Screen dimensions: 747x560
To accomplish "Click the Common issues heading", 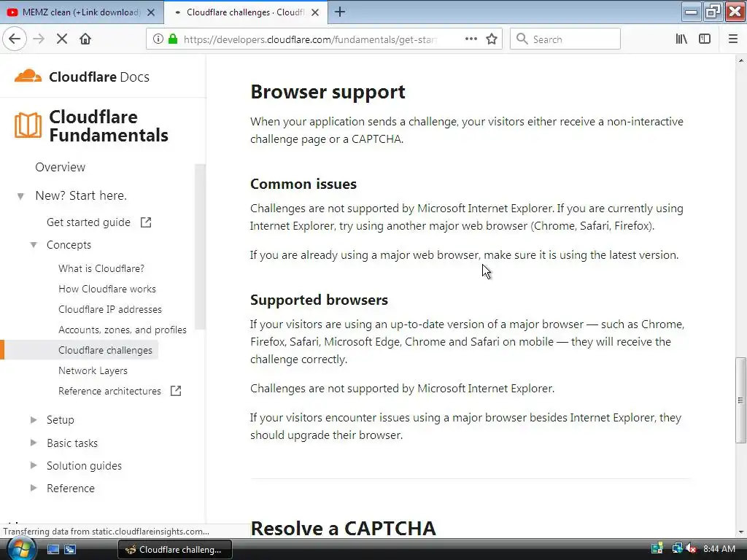I will [303, 184].
